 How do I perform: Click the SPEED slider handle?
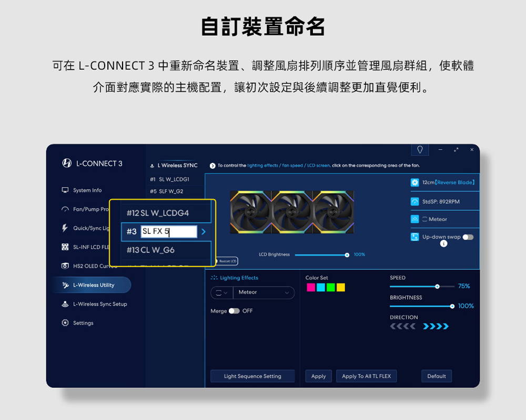click(437, 286)
